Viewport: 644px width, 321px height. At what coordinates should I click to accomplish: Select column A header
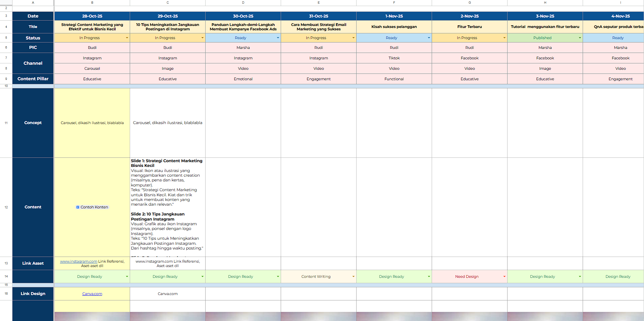click(x=33, y=3)
